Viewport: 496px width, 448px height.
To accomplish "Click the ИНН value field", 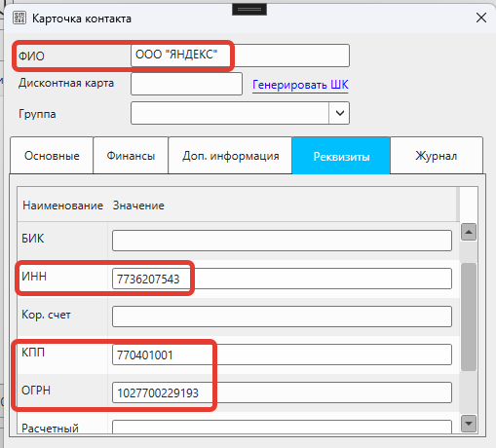I will pyautogui.click(x=282, y=279).
